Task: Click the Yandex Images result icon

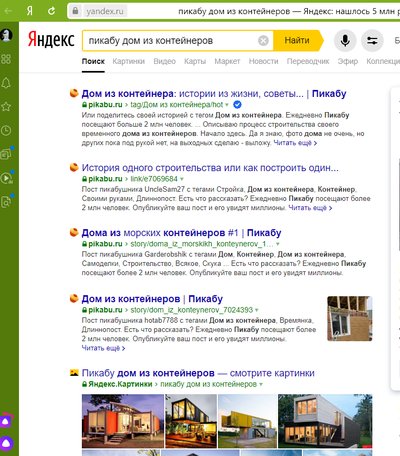Action: (74, 373)
